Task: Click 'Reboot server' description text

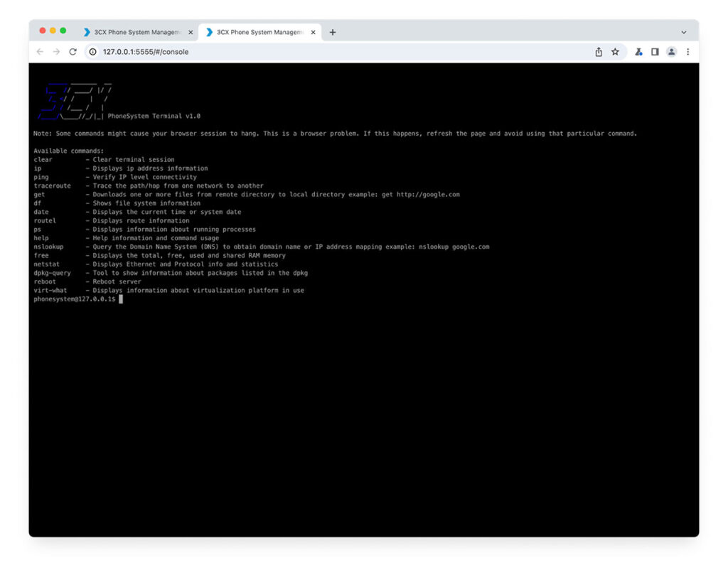Action: click(117, 281)
